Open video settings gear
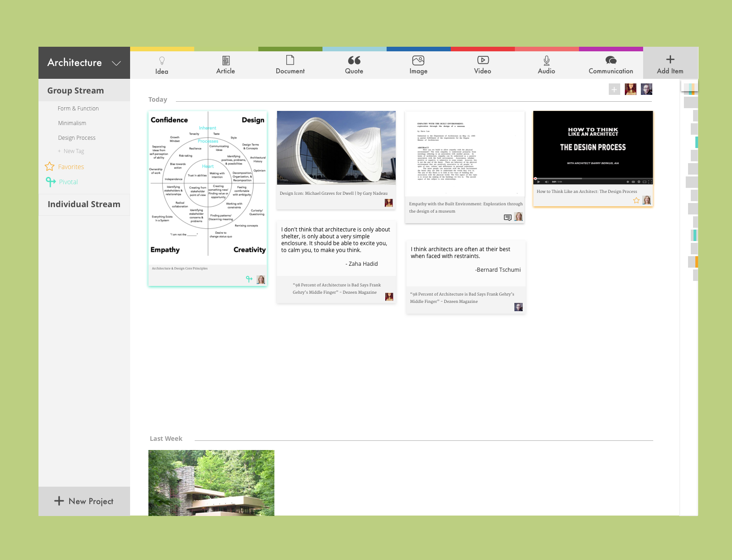The height and width of the screenshot is (560, 732). click(x=639, y=182)
